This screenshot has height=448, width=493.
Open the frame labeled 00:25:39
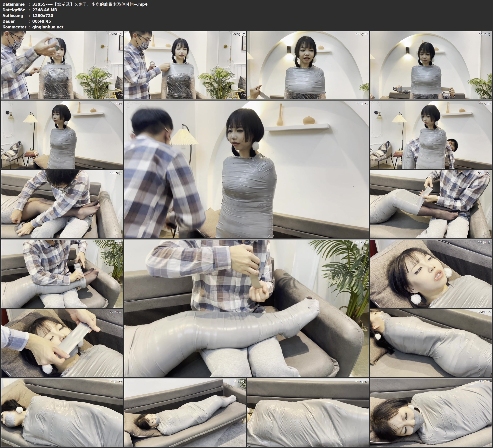[x=62, y=274]
